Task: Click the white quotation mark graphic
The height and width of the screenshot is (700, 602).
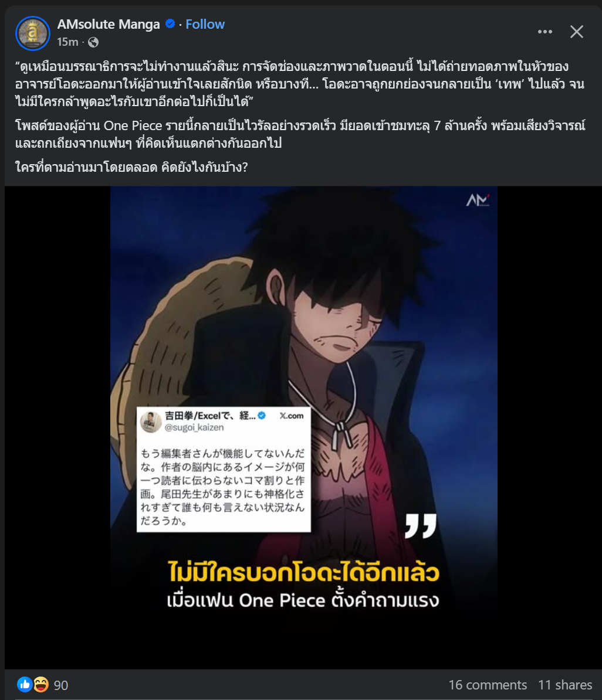Action: tap(421, 525)
